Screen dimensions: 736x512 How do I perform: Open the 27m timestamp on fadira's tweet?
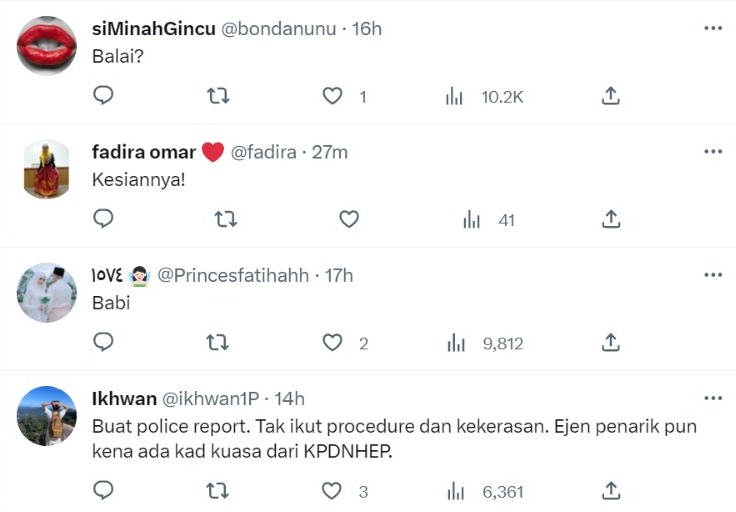pyautogui.click(x=330, y=152)
